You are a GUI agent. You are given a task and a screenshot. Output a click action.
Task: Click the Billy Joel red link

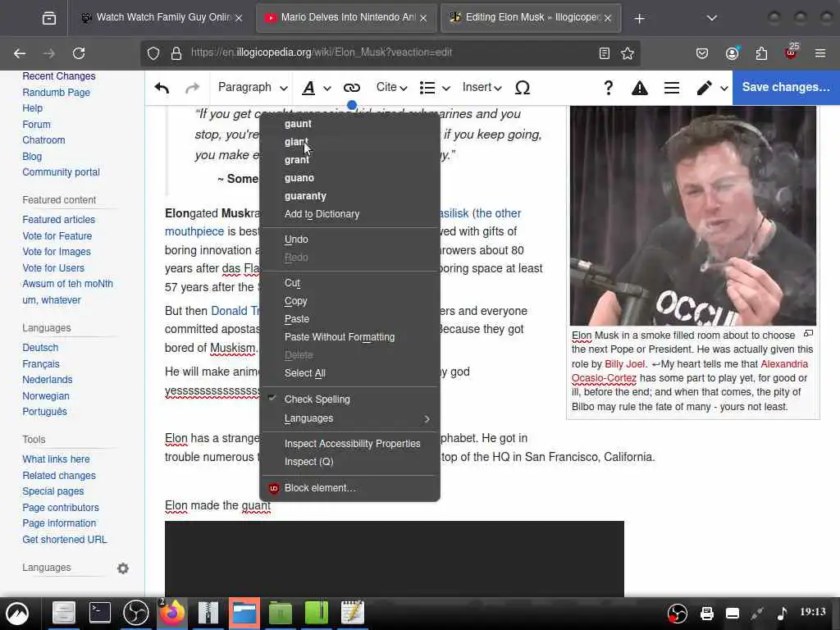(624, 363)
